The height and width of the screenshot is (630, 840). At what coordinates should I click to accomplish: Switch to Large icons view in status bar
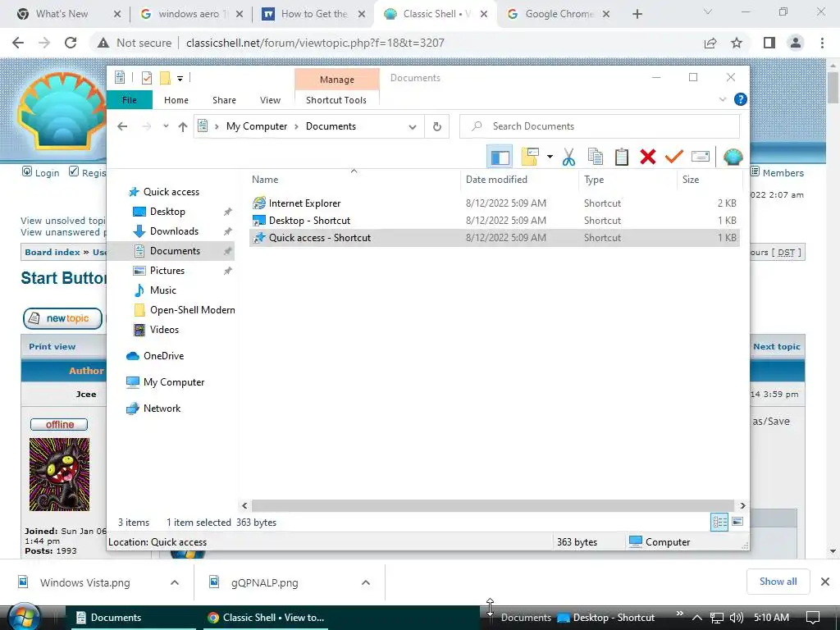[x=737, y=522]
